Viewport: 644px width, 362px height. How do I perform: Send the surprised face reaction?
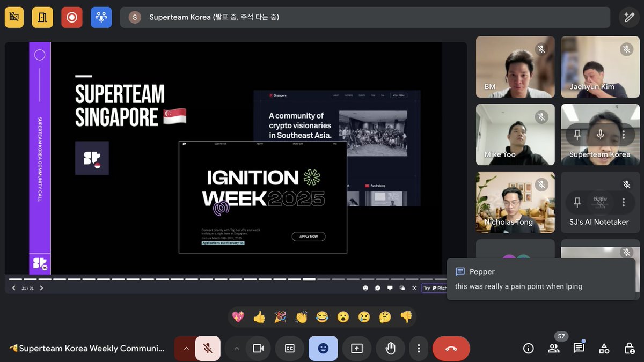(x=343, y=317)
